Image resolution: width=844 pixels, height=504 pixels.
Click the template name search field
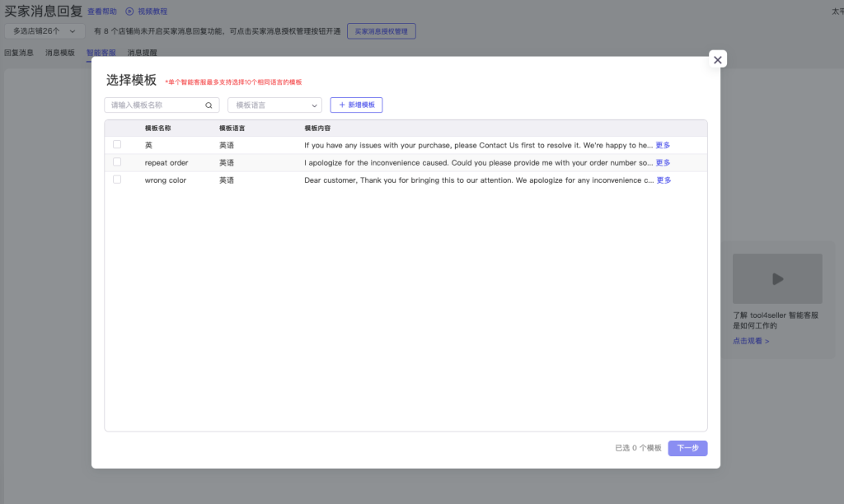coord(162,105)
